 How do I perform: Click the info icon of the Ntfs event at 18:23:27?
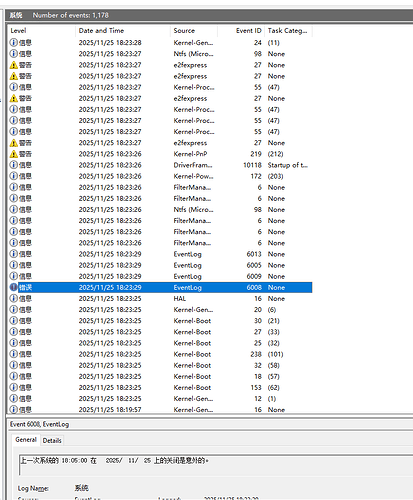(x=13, y=54)
